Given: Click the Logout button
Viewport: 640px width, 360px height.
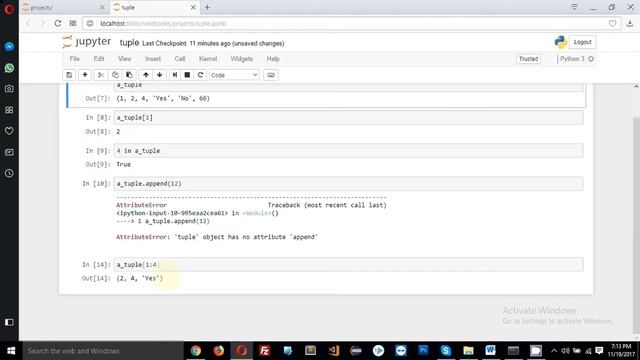Looking at the screenshot, I should click(x=582, y=42).
